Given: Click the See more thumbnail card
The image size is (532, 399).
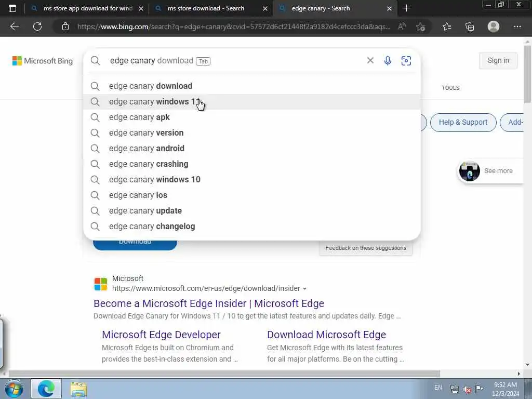Looking at the screenshot, I should [490, 171].
